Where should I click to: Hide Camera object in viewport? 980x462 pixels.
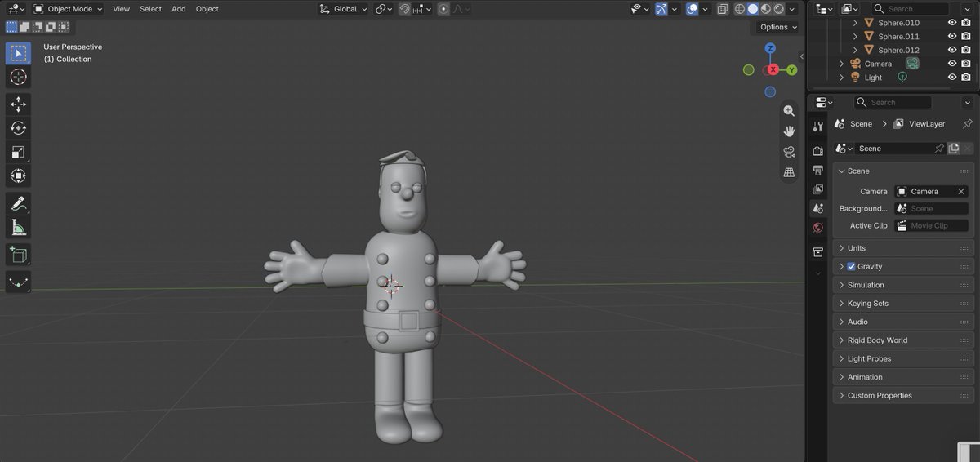952,64
